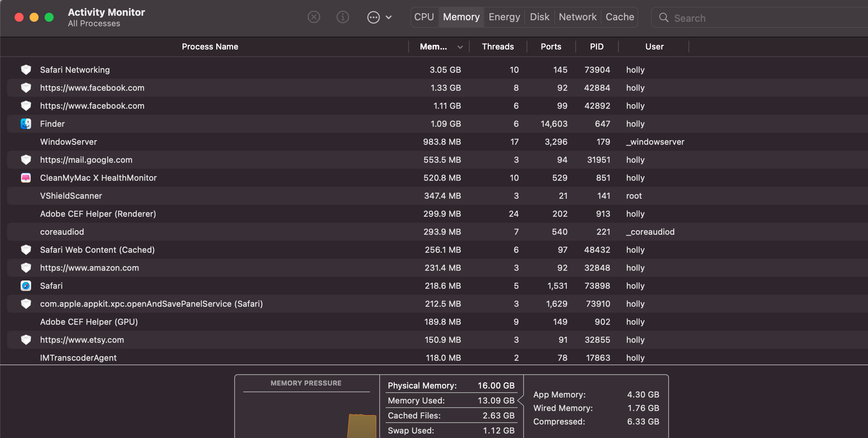Toggle Memory column sort order arrow
Image resolution: width=868 pixels, height=438 pixels.
click(460, 47)
